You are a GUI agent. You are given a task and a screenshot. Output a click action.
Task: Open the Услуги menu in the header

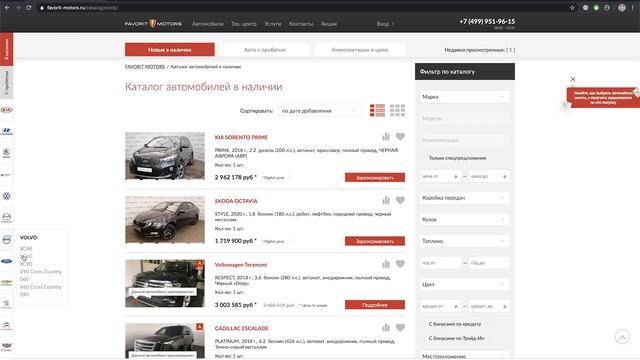[273, 24]
